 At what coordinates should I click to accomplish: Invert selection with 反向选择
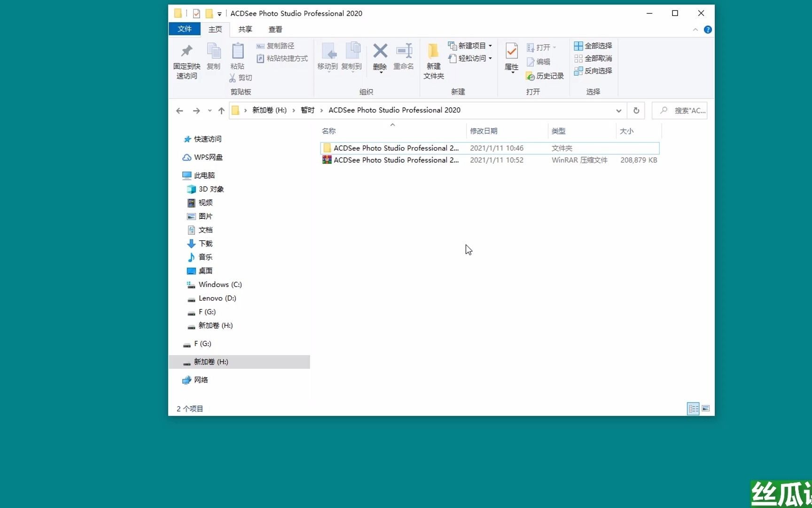(x=593, y=71)
